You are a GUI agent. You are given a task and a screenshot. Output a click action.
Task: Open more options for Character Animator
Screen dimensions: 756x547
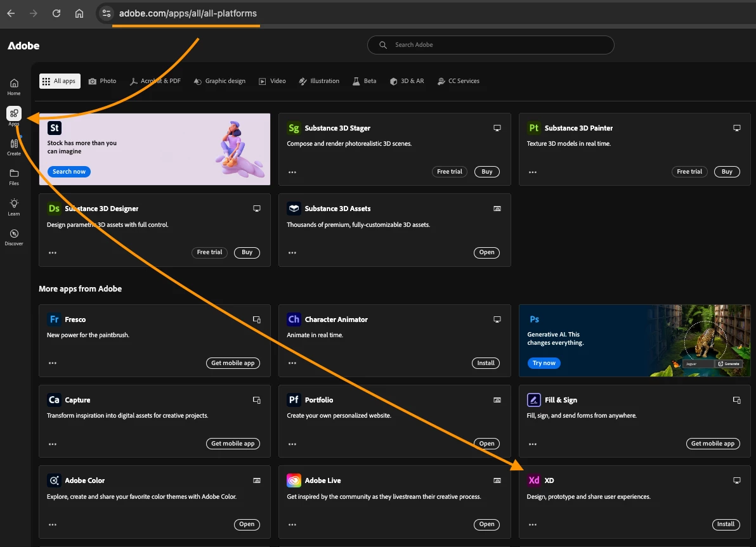(x=292, y=363)
